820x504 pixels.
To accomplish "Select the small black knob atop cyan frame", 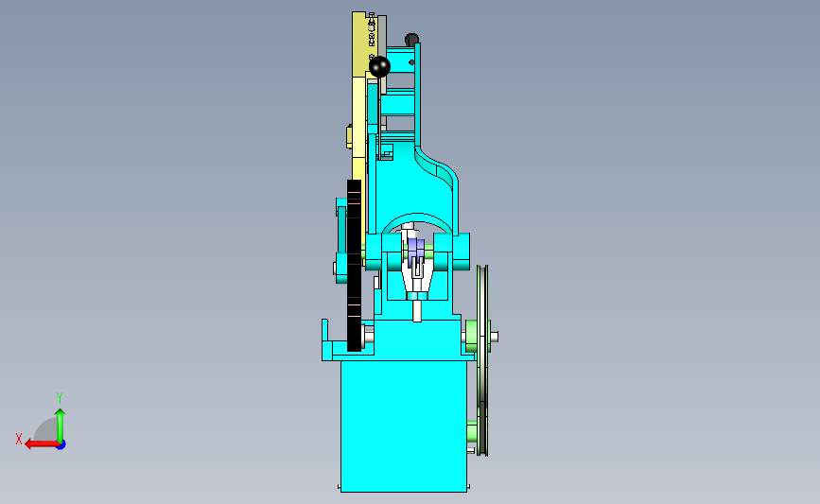I will 411,39.
